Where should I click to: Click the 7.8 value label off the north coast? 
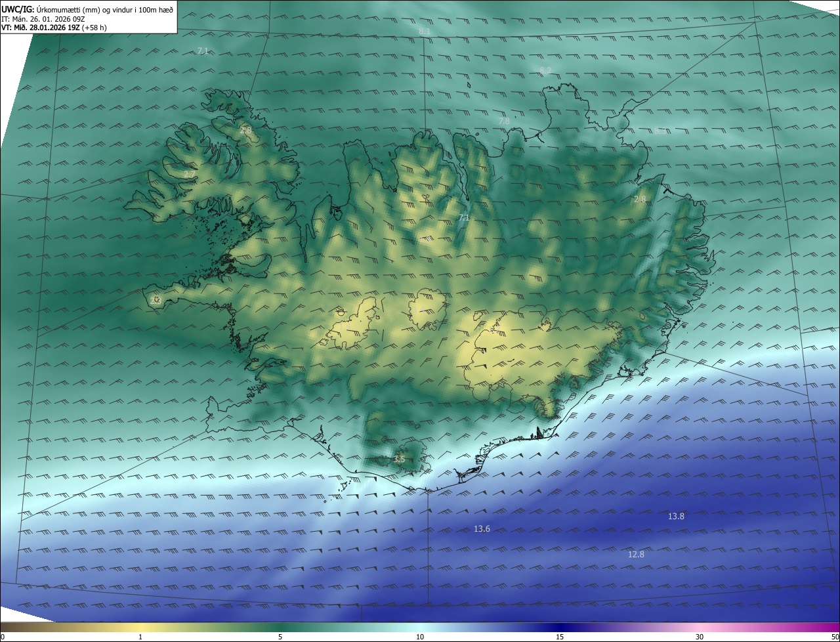(504, 121)
